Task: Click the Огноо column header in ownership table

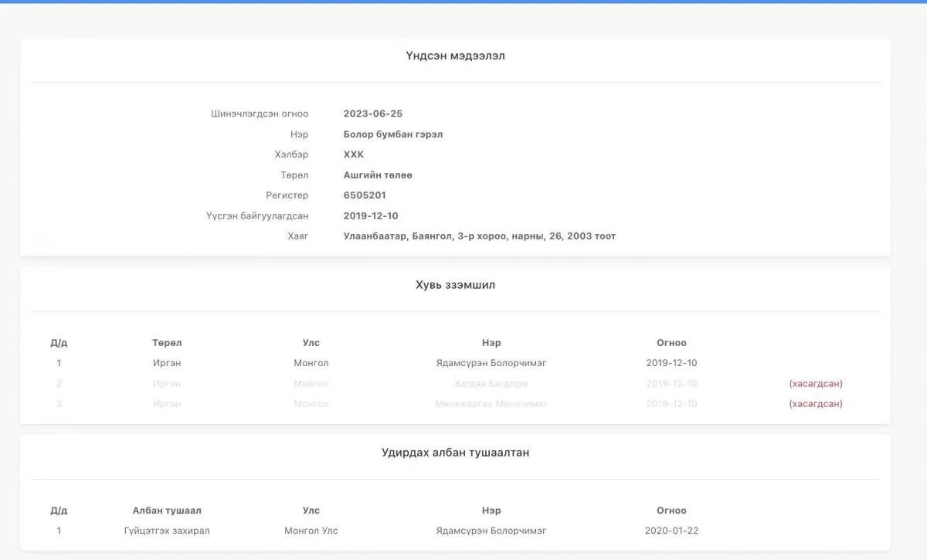Action: [671, 343]
